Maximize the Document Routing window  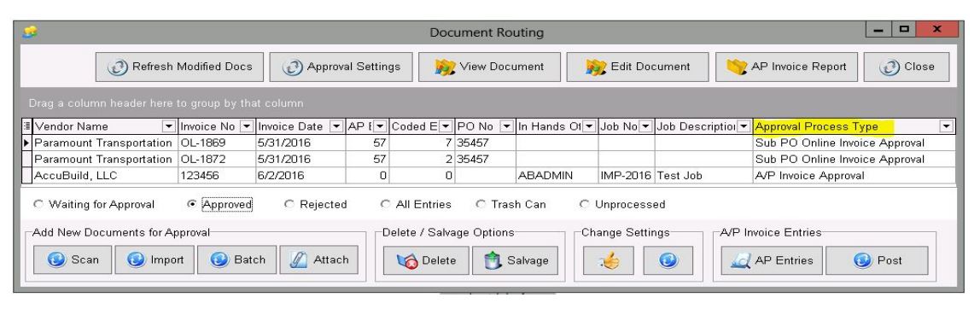903,29
